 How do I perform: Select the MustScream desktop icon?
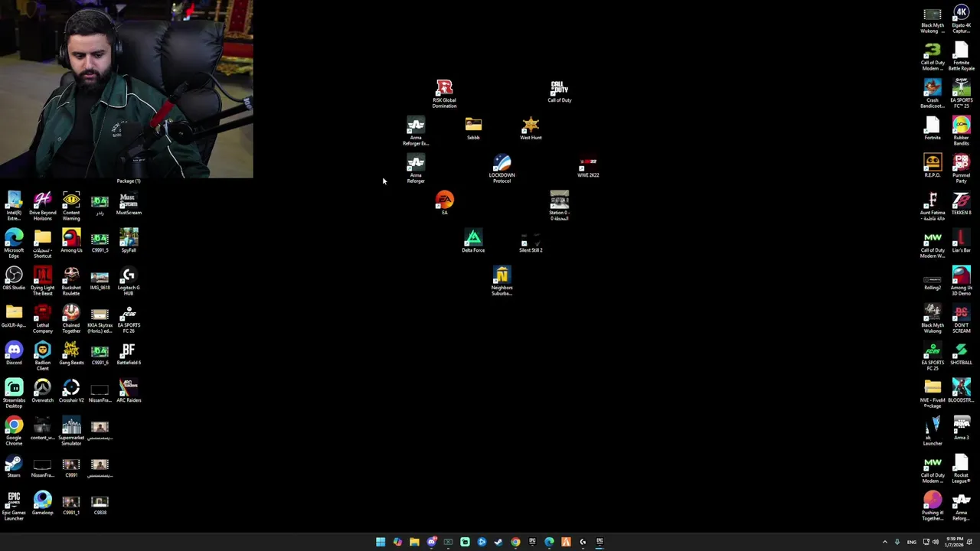click(x=129, y=204)
